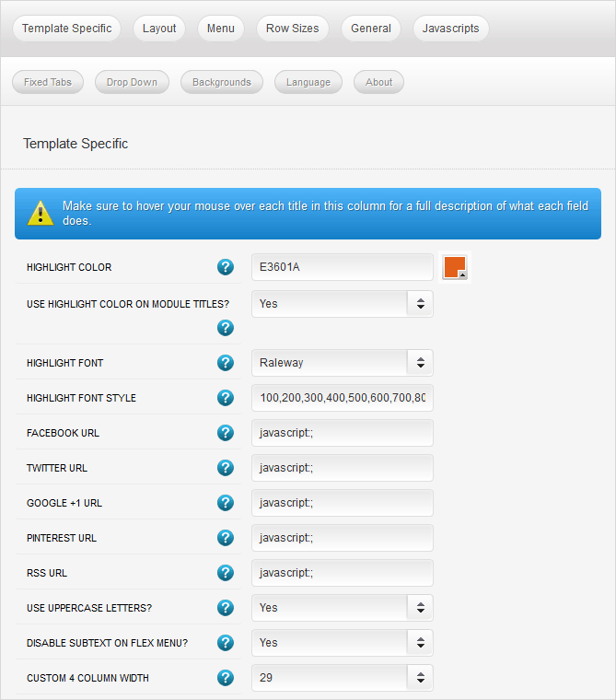The height and width of the screenshot is (700, 616).
Task: Open the Highlight Font dropdown showing Raleway
Action: tap(342, 363)
